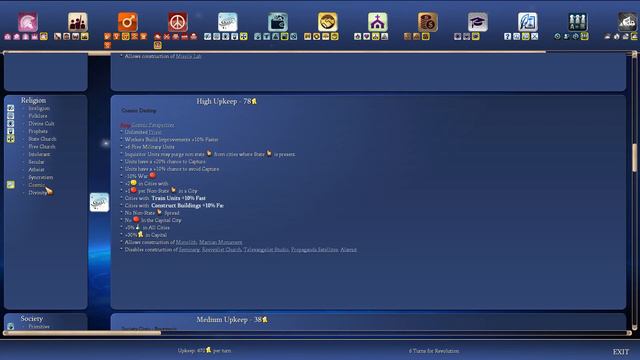The width and height of the screenshot is (640, 360).
Task: Click the Medium Upkeep - 38 text
Action: 232,320
